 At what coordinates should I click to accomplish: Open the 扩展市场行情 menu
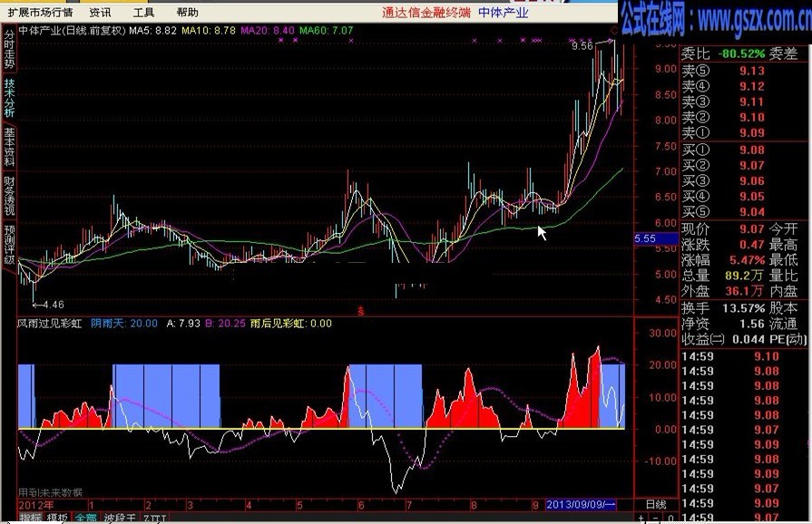coord(40,12)
